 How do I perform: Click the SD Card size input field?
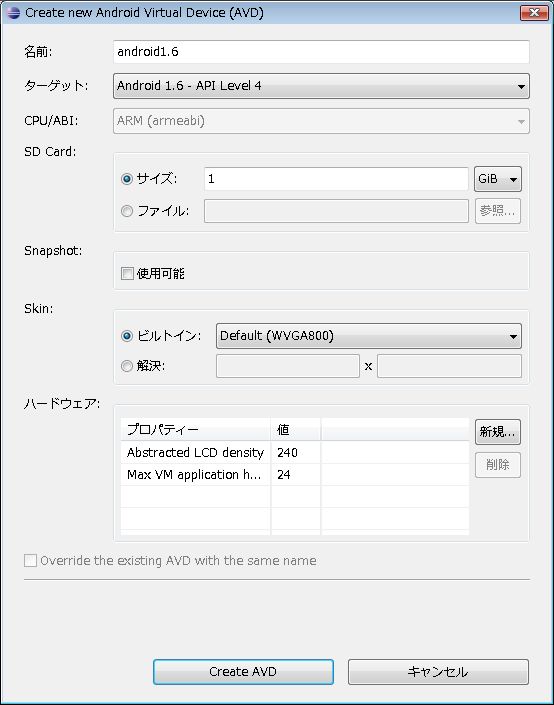(336, 179)
